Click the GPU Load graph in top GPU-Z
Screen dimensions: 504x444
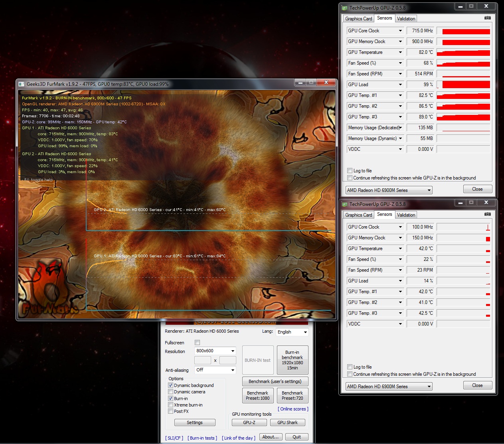point(463,85)
